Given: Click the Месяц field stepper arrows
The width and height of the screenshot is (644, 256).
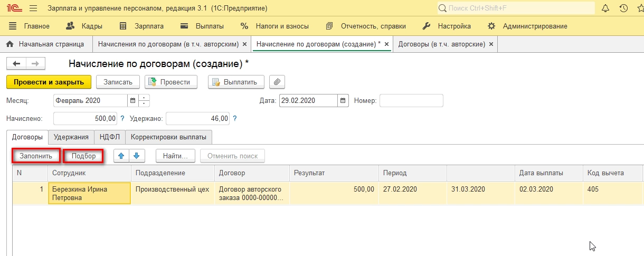Looking at the screenshot, I should (x=144, y=100).
